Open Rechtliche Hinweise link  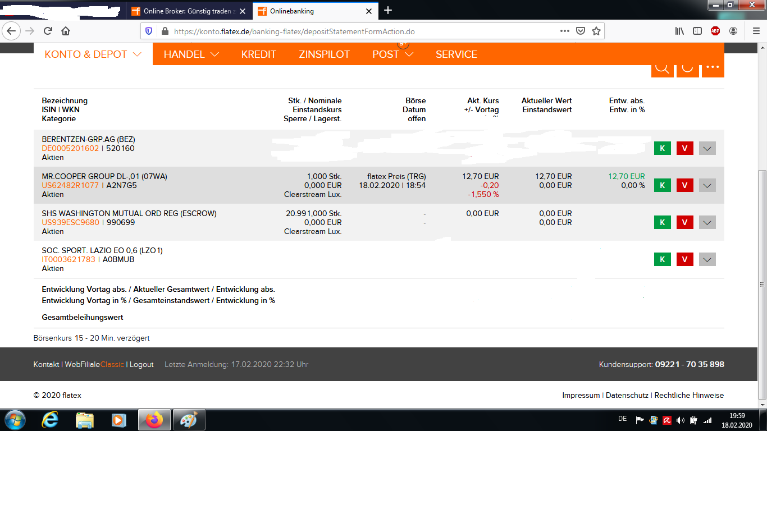(689, 395)
